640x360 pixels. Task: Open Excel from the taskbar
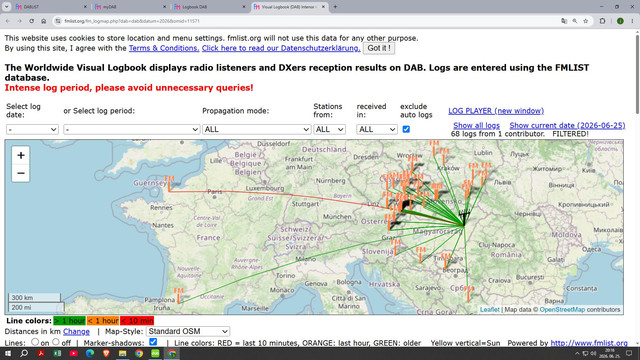point(57,353)
